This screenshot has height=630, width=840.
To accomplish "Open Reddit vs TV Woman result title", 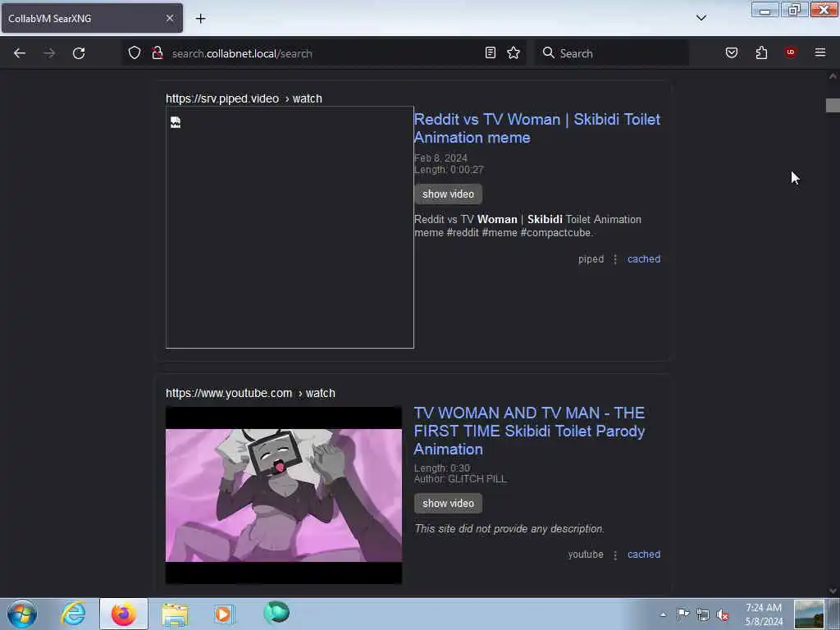I will [x=536, y=129].
